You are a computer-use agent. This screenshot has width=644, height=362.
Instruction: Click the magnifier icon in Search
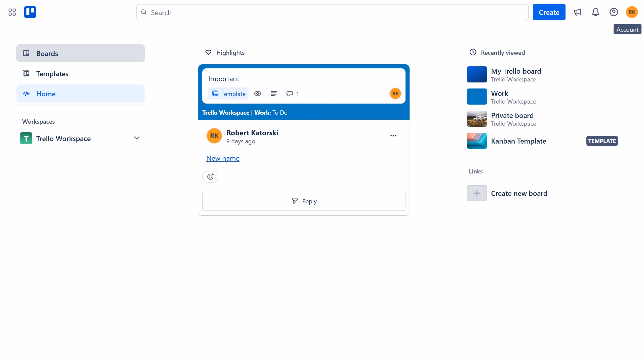[144, 12]
